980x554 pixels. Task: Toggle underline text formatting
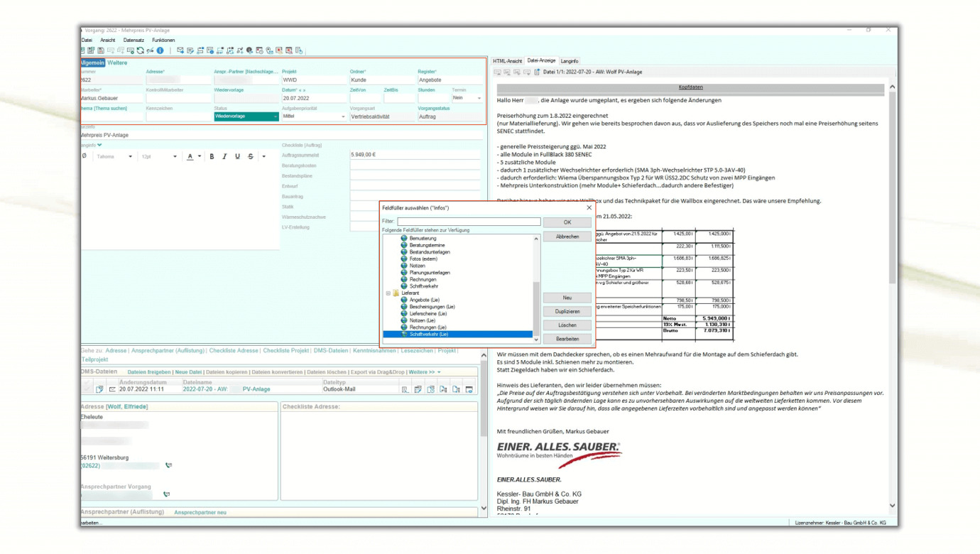click(x=237, y=156)
